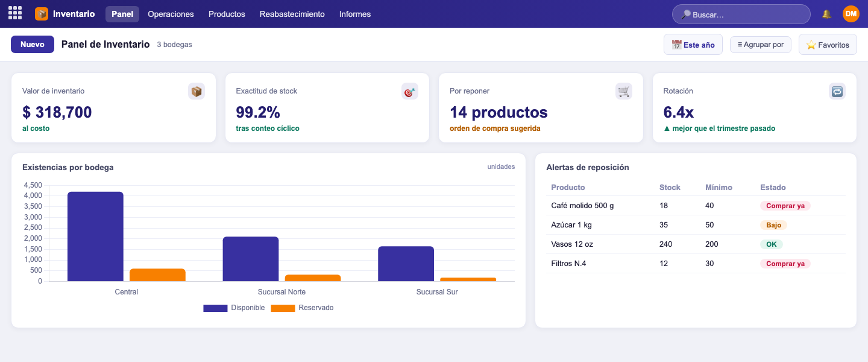Sort by the Producto column header

(568, 188)
